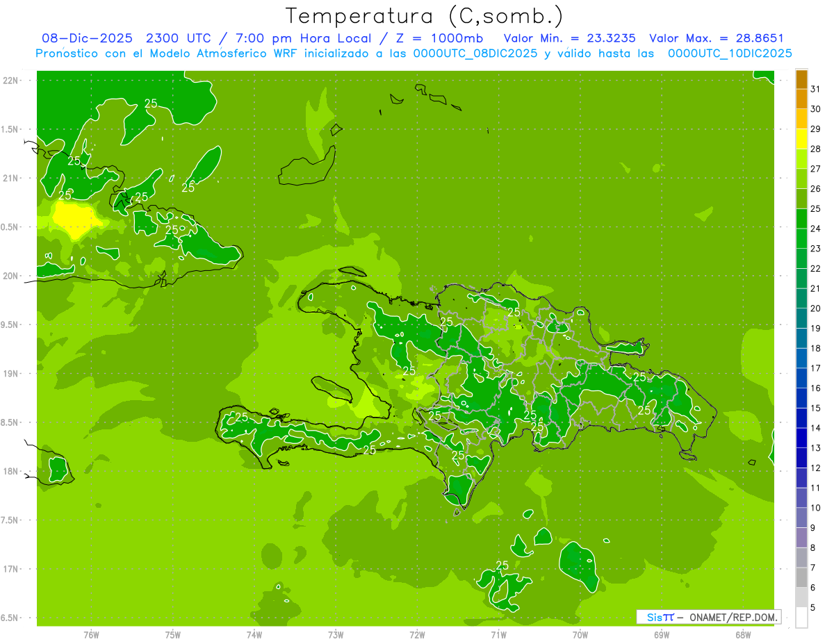834x644 pixels.
Task: Click the "ONAMET/REP.DOM." credit label
Action: tap(733, 617)
